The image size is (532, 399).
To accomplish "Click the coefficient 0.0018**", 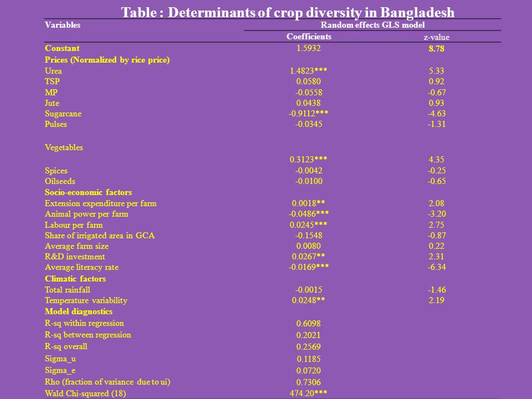I will point(309,203).
